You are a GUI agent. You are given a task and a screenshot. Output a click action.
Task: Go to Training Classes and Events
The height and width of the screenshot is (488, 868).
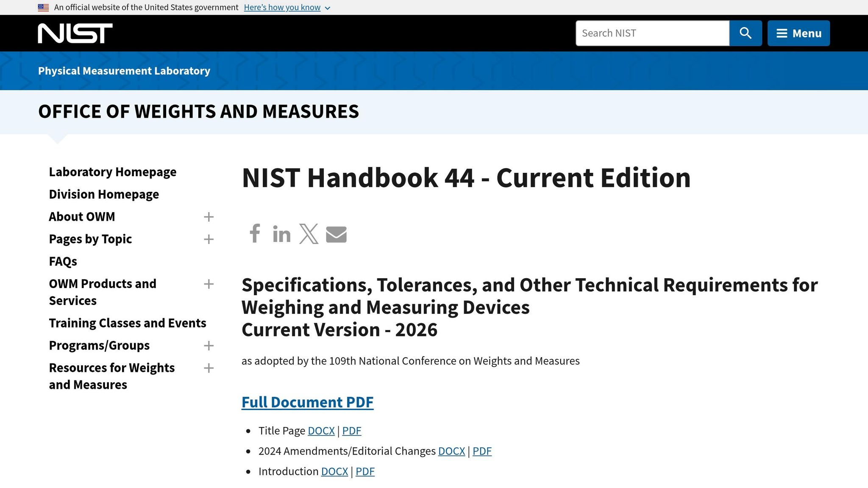click(x=128, y=323)
